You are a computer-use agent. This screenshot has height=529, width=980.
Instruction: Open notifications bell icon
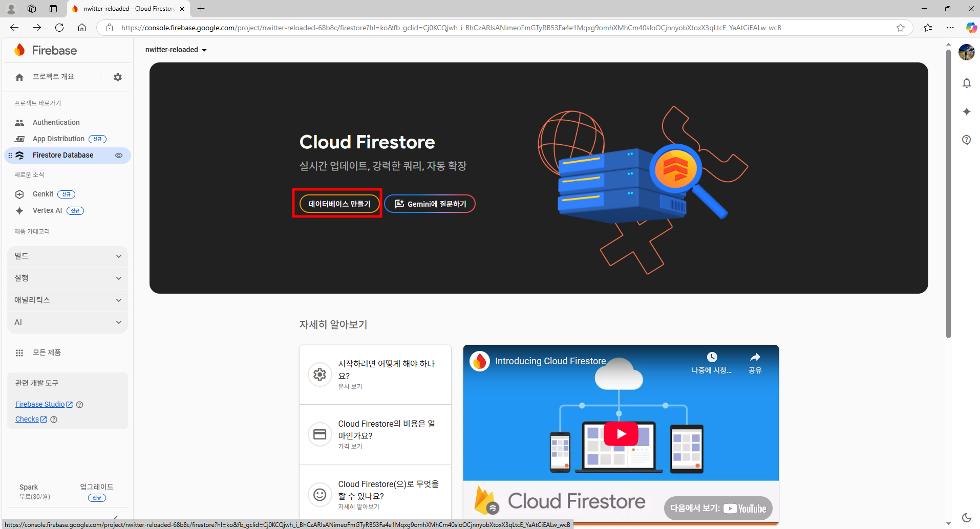[966, 83]
